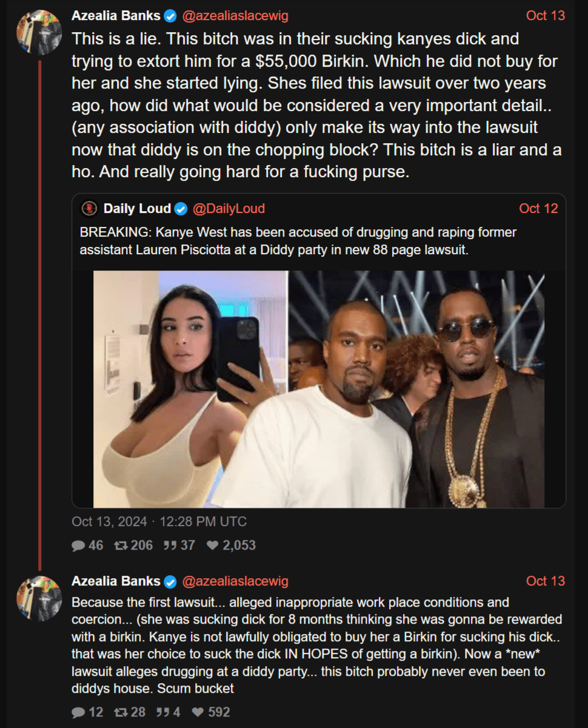Click the reply icon showing 12 comments
588x728 pixels.
pos(78,712)
